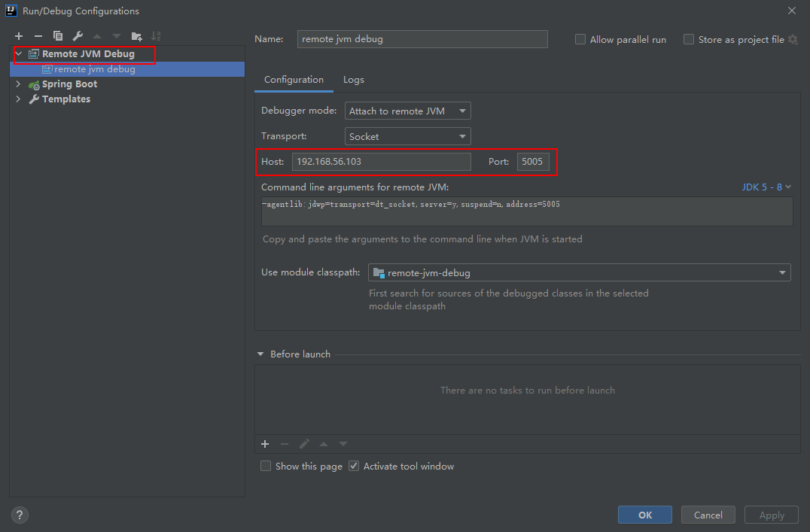Check Store as project file
This screenshot has width=810, height=532.
click(x=689, y=39)
